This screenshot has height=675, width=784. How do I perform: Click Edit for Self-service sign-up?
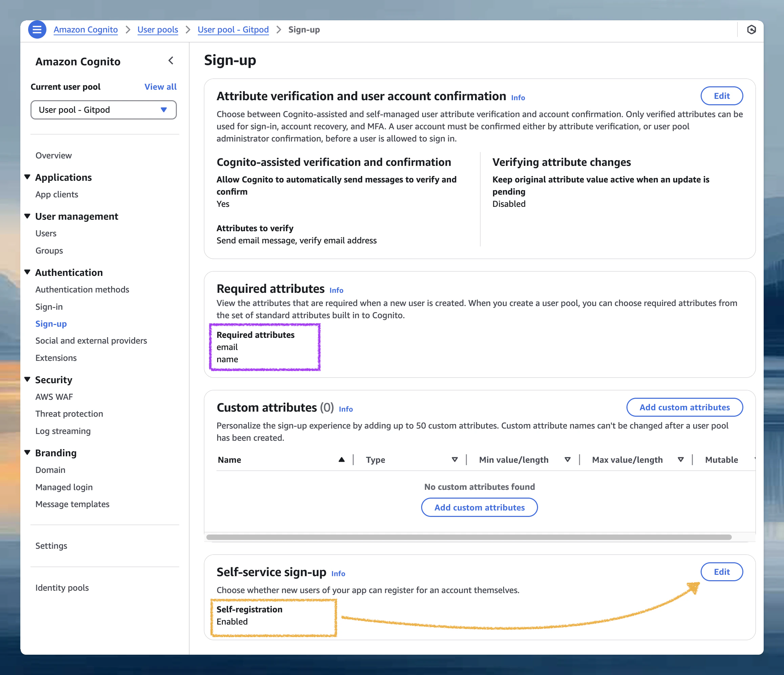(x=721, y=571)
